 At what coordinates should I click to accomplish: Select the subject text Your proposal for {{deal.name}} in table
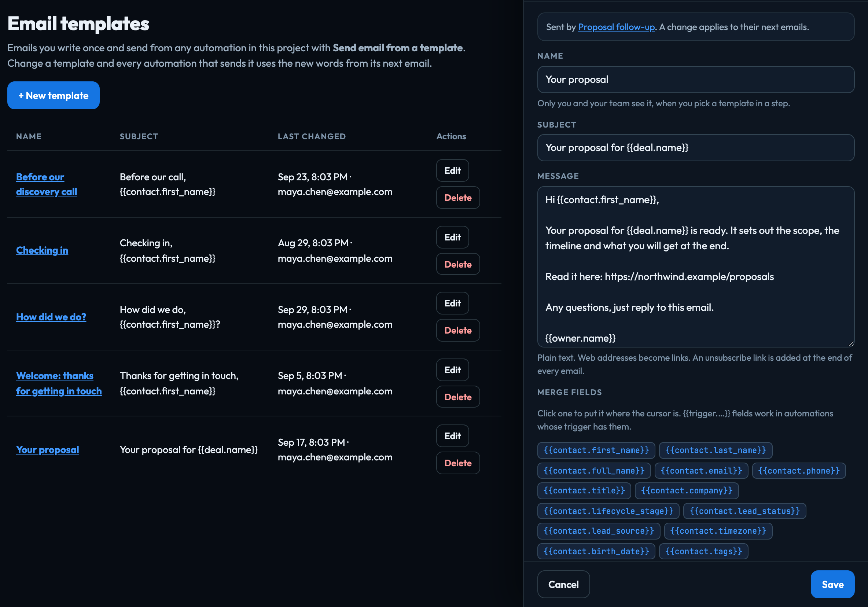pyautogui.click(x=189, y=449)
